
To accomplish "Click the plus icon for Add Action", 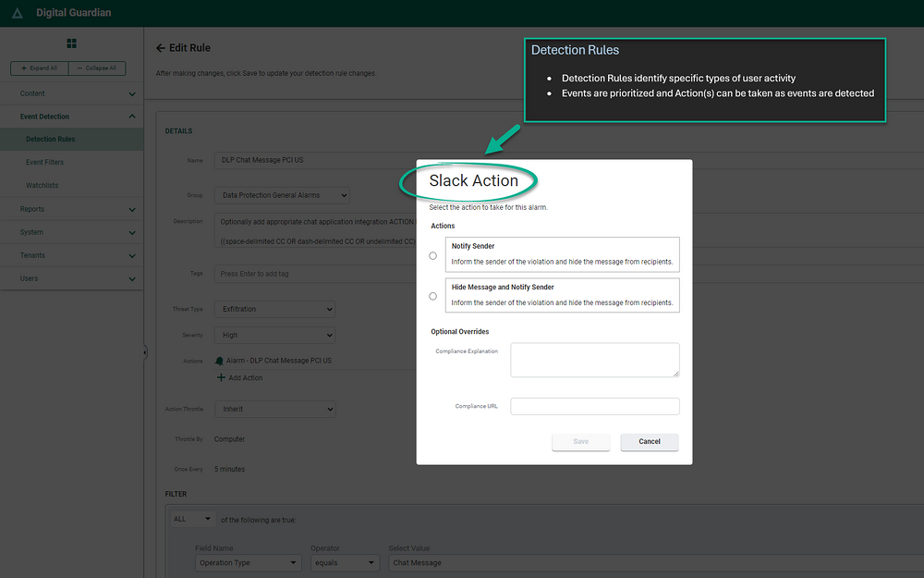I will (221, 377).
